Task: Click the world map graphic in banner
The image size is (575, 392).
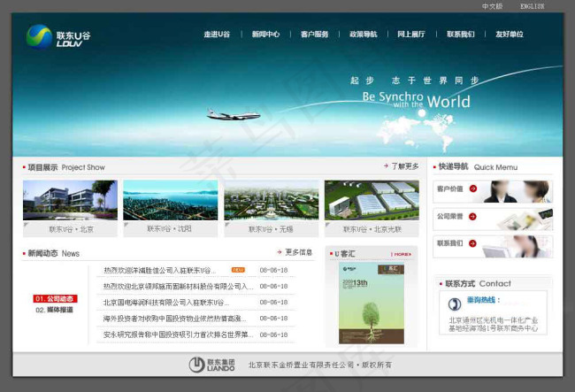Action: (417, 133)
